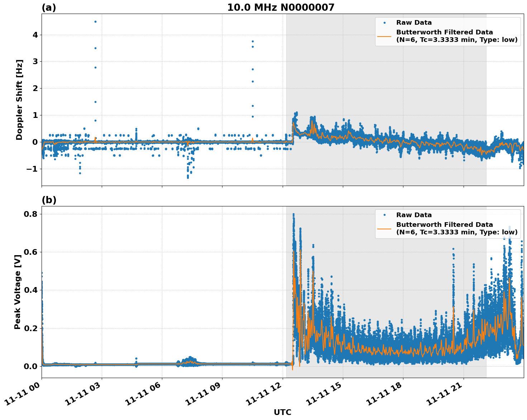Click the blue Raw Data marker in top legend

[x=384, y=23]
